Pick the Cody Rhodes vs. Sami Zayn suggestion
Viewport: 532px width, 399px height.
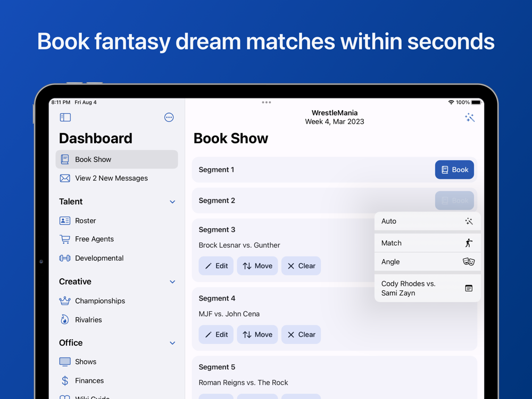click(x=428, y=288)
